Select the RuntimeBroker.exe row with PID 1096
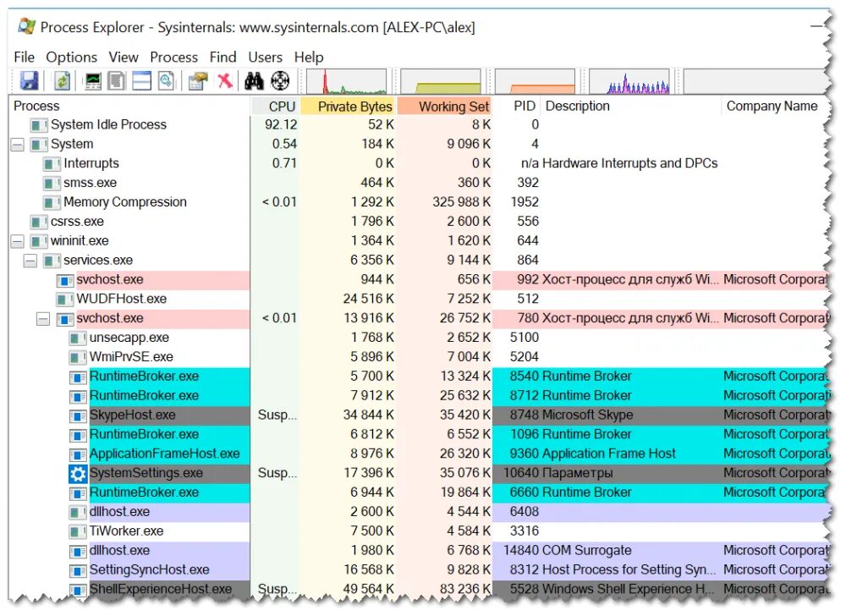The image size is (846, 616). pos(419,435)
